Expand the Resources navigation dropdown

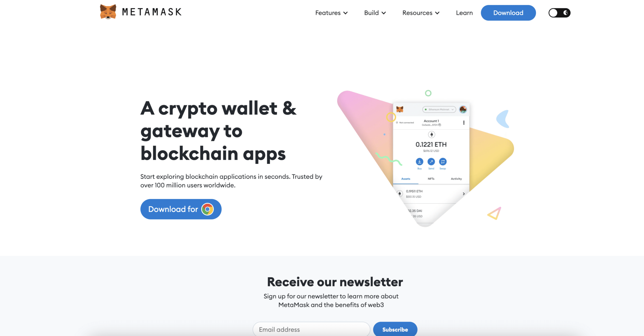pos(421,12)
